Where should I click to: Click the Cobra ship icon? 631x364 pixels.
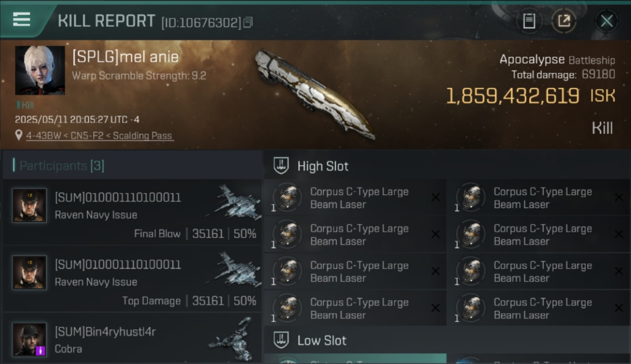point(233,339)
